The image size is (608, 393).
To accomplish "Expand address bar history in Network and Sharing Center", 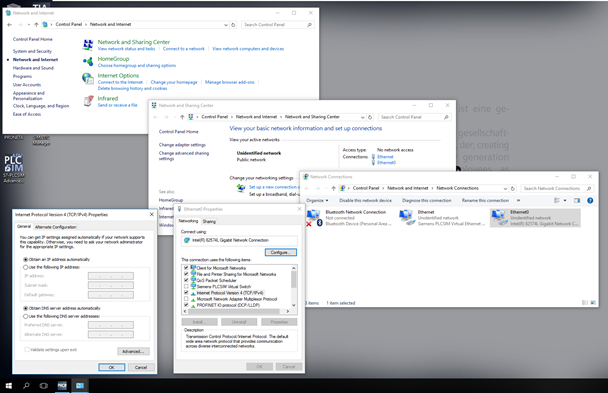I will (363, 117).
